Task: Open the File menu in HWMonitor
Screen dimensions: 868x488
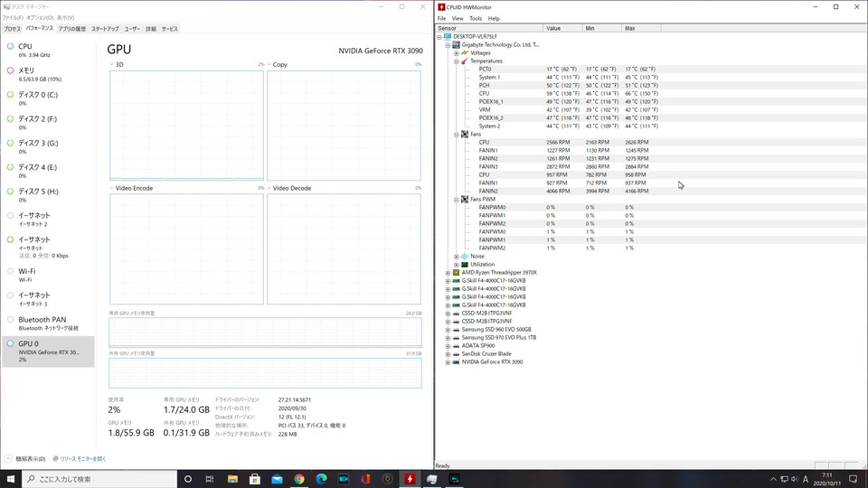Action: [442, 18]
